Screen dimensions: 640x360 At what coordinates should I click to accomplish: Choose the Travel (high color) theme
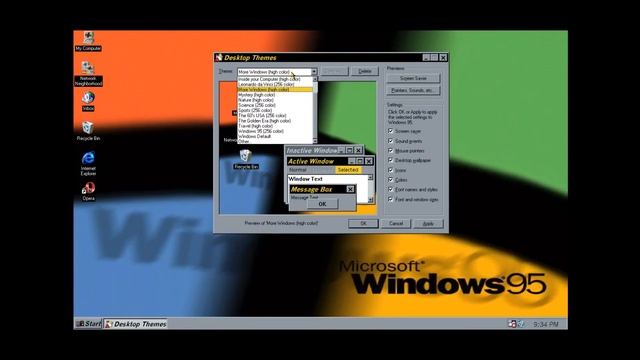275,126
